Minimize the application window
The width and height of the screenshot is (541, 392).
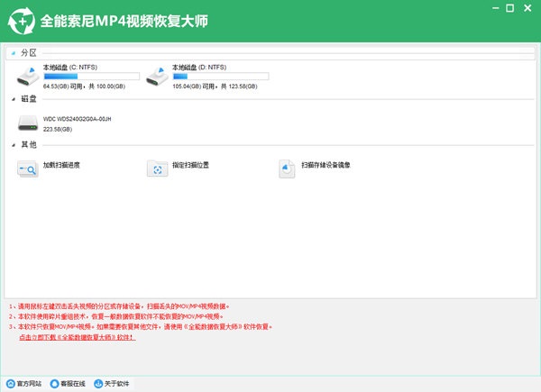496,8
